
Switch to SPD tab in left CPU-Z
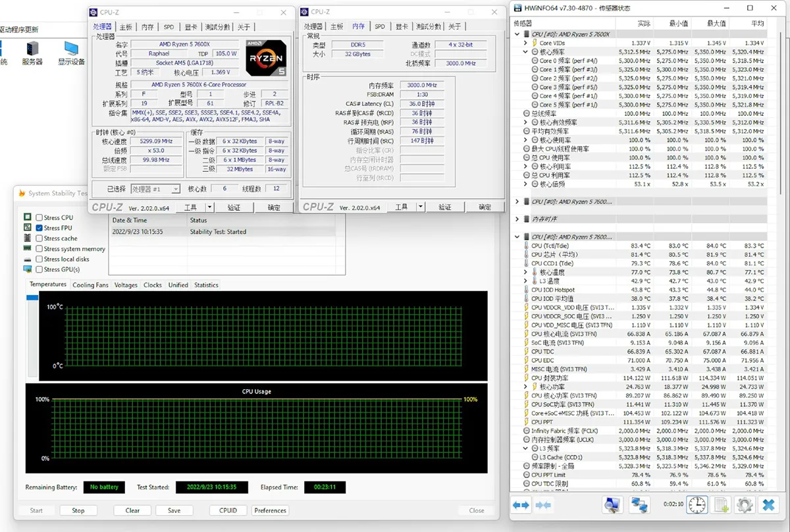pyautogui.click(x=169, y=27)
